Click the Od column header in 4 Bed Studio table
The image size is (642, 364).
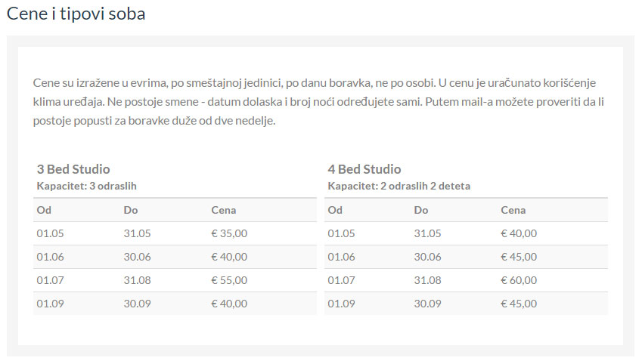[x=335, y=210]
